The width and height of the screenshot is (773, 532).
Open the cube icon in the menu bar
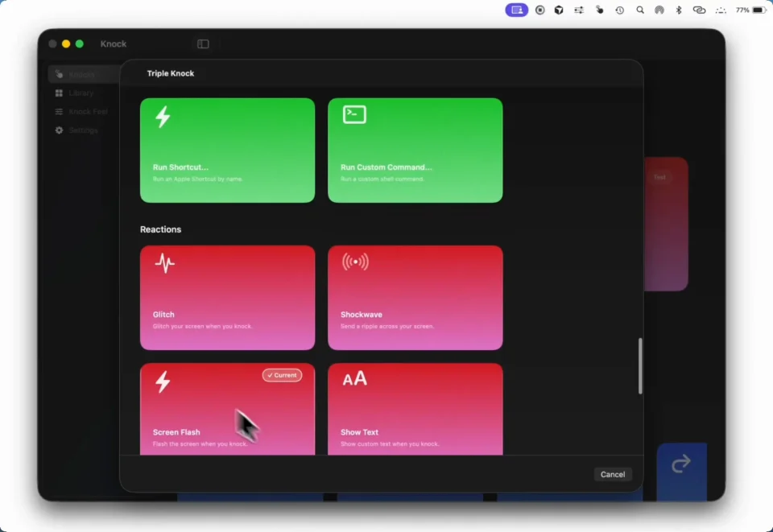click(x=559, y=10)
